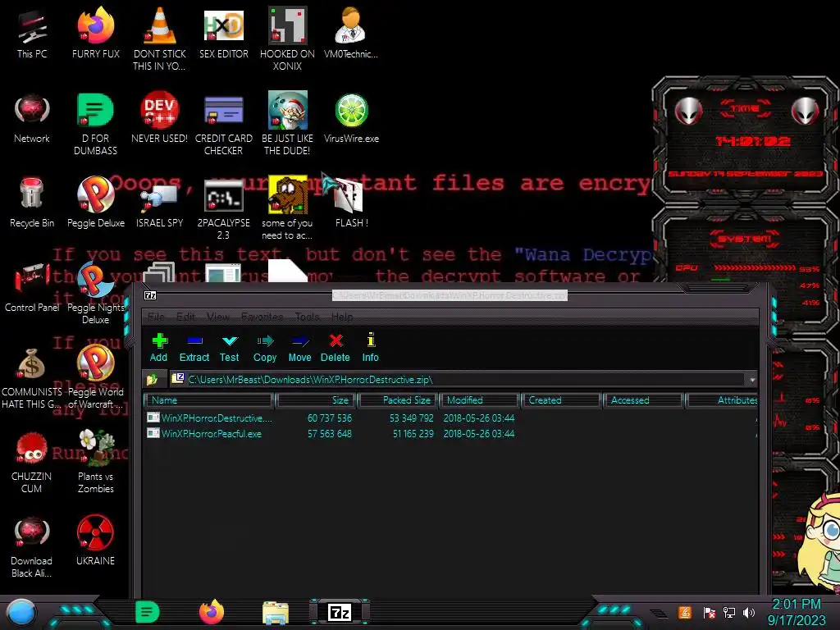The image size is (840, 630).
Task: Select the FURRY FUX Firefox desktop icon
Action: click(96, 33)
